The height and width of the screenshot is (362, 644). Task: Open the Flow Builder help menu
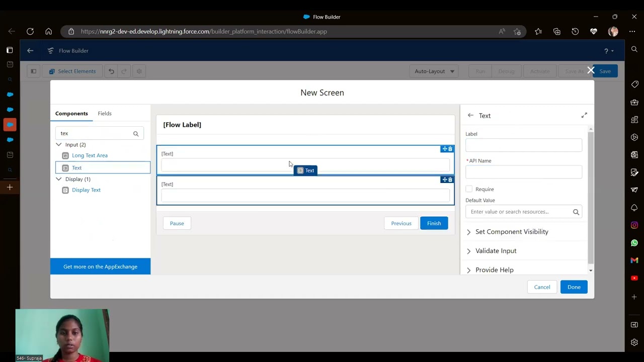[x=608, y=51]
